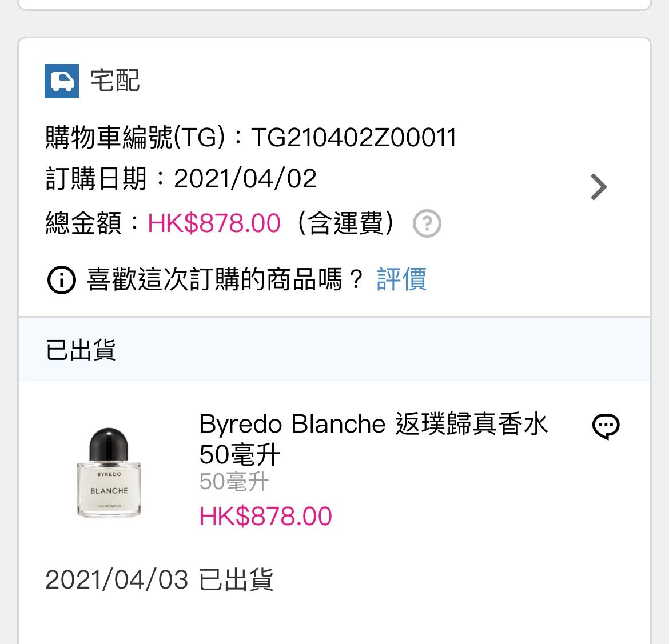The height and width of the screenshot is (644, 669).
Task: Open the product message chat bubble icon
Action: pyautogui.click(x=606, y=426)
